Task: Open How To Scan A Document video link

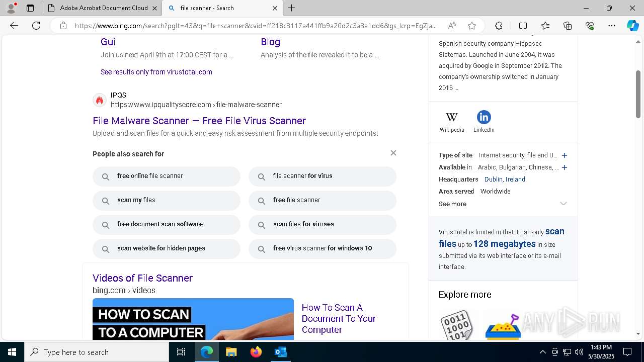Action: [339, 319]
